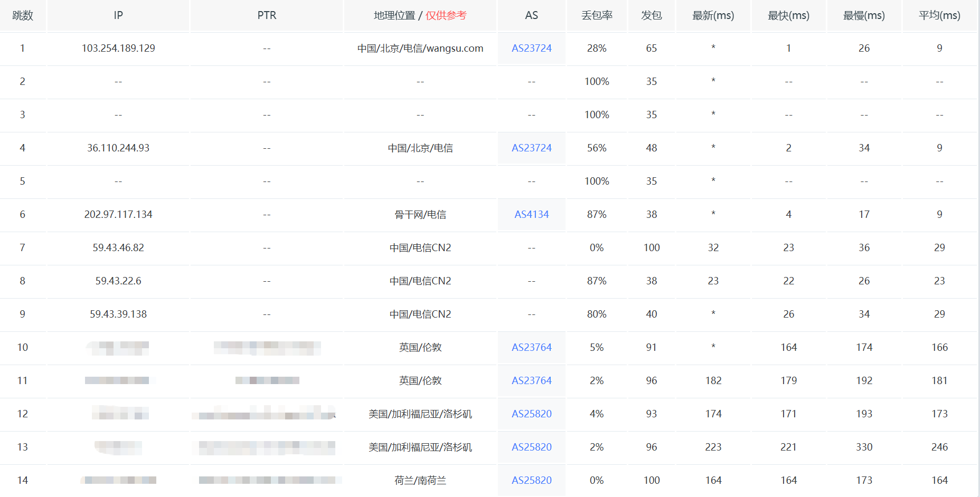This screenshot has height=497, width=980.
Task: Click fastest value 179 in hop 11 row
Action: [x=788, y=380]
